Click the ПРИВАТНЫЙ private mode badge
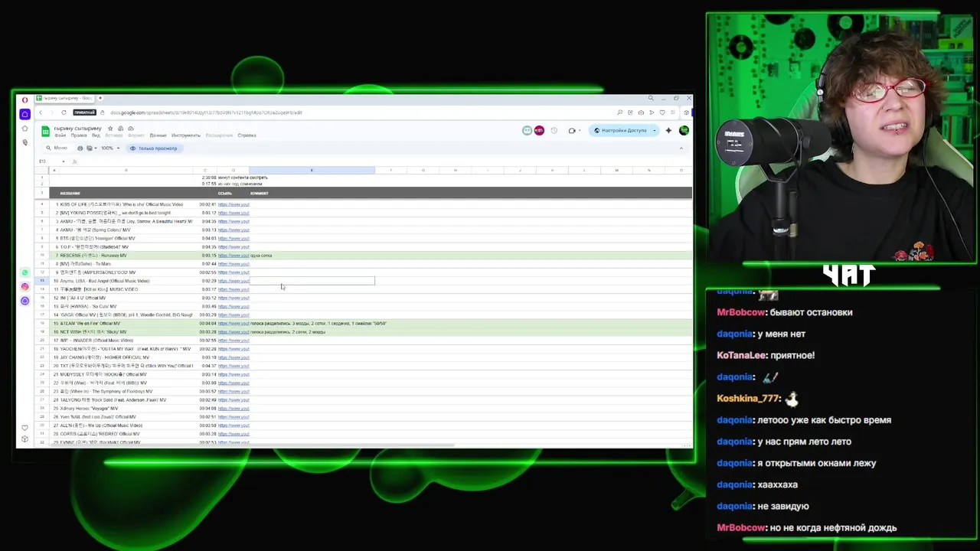Viewport: 980px width, 551px height. coord(85,112)
